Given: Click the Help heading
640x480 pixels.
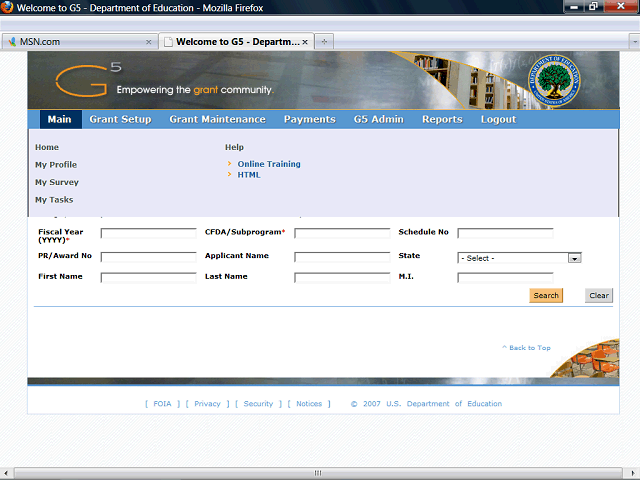Looking at the screenshot, I should (234, 147).
